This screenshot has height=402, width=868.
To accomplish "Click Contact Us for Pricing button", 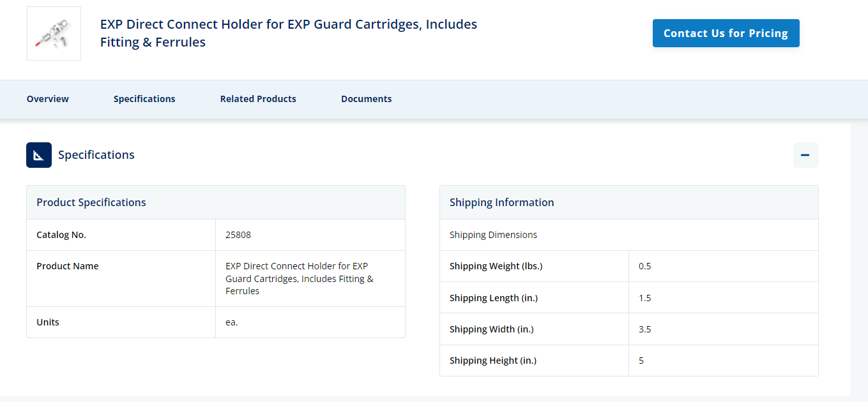I will point(726,33).
